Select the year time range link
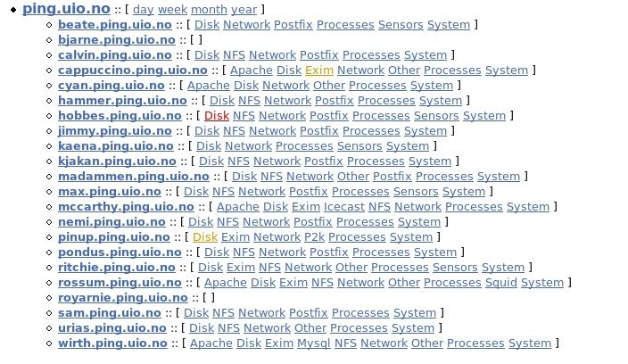The width and height of the screenshot is (628, 364). point(244,10)
